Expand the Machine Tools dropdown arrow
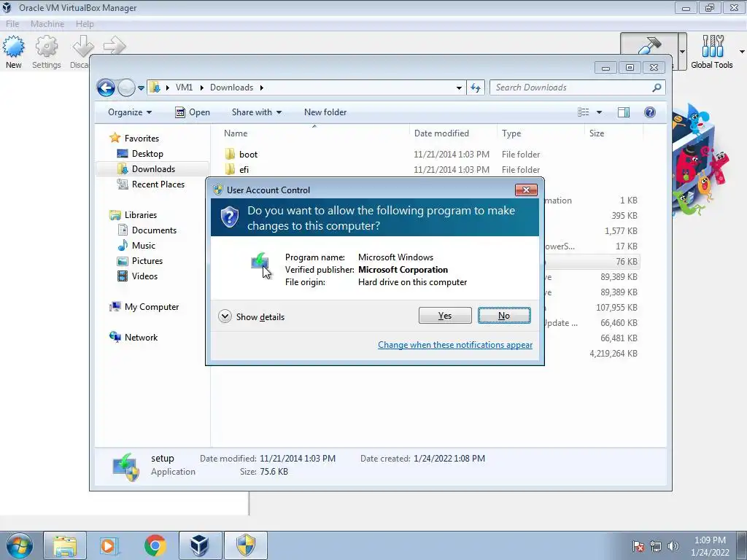Screen dimensions: 747x560 pos(683,52)
